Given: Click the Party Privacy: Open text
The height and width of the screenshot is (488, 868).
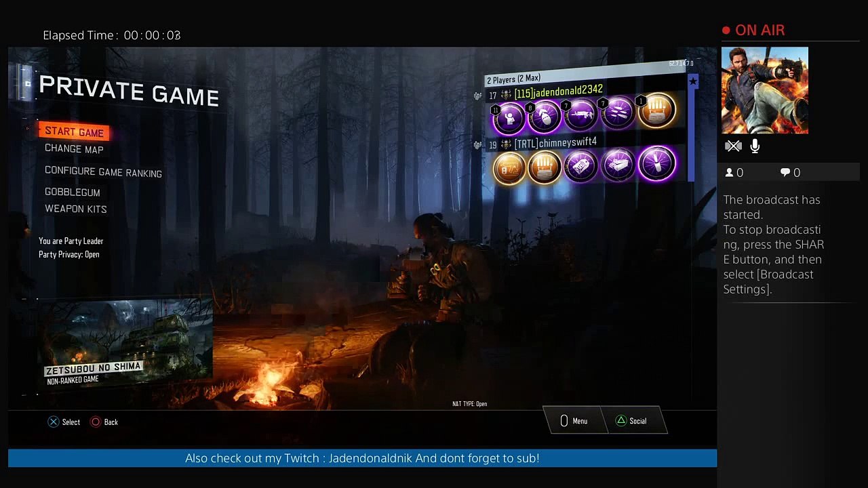Looking at the screenshot, I should (69, 255).
